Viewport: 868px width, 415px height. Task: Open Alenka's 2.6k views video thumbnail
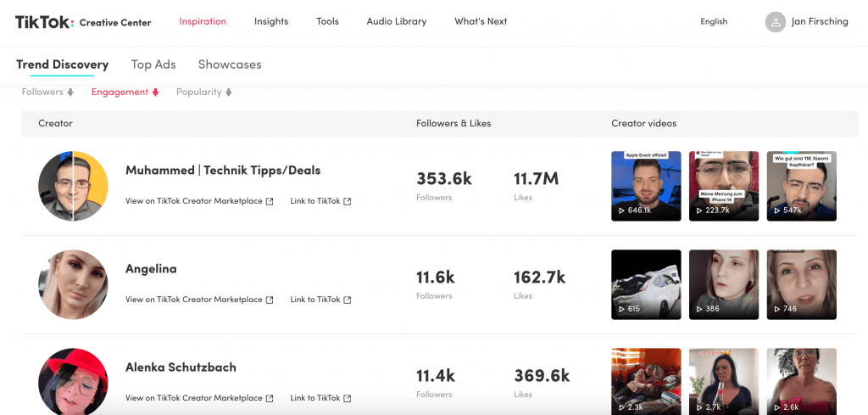point(802,382)
